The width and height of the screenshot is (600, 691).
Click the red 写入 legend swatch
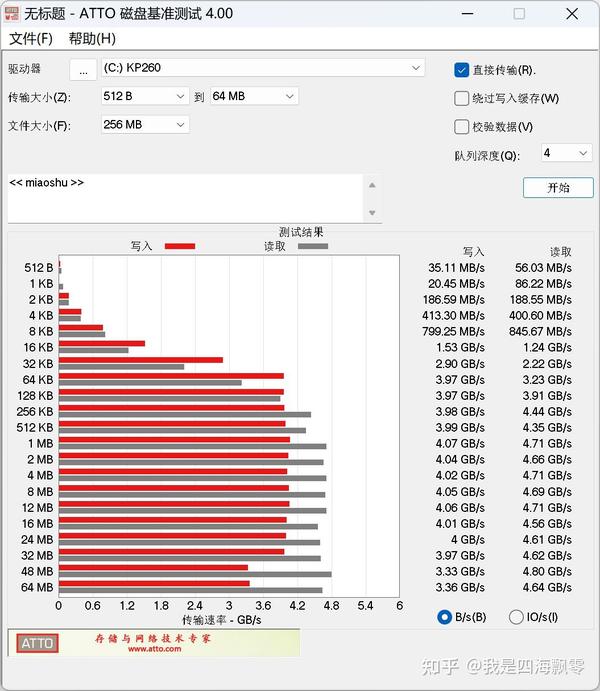click(x=180, y=246)
